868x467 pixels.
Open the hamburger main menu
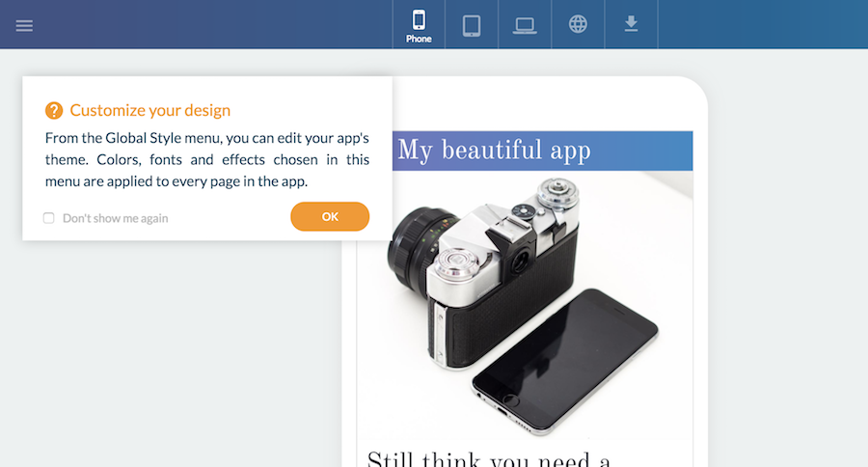[24, 25]
